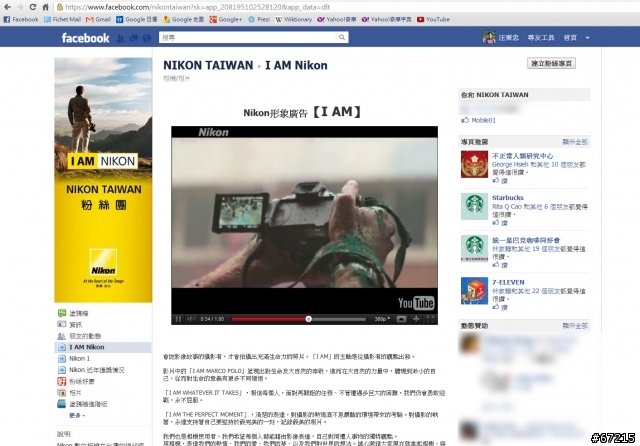Select the I AM Nikon sidebar tab
Screen dimensions: 640x446
click(x=103, y=347)
